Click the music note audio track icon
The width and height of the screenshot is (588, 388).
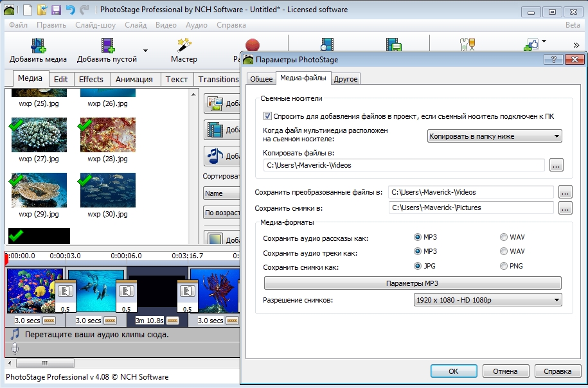click(x=15, y=334)
